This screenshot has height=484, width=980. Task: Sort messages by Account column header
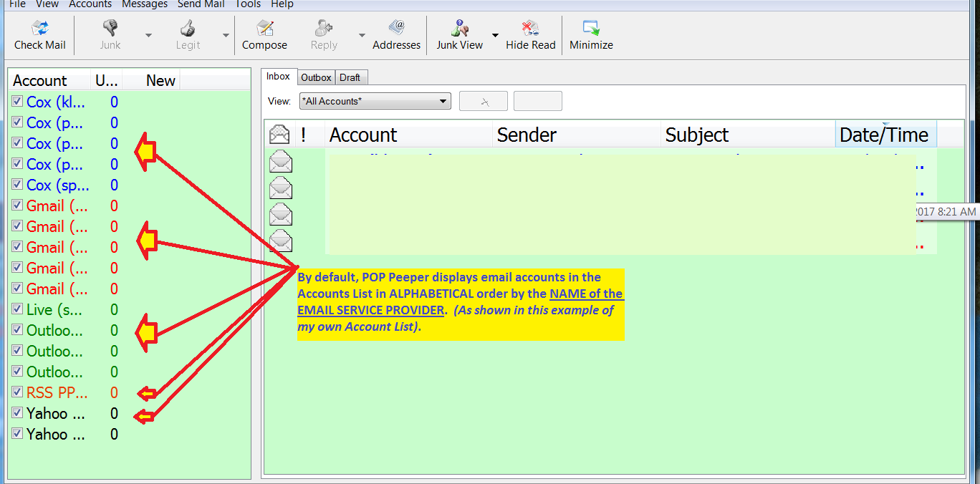409,135
